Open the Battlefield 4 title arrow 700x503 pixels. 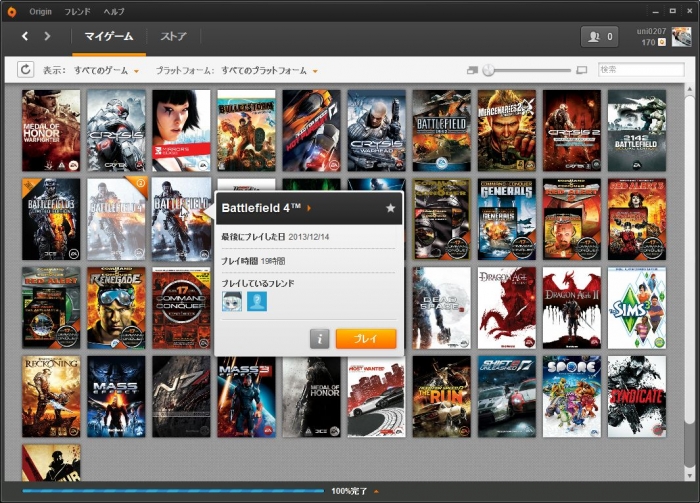309,208
